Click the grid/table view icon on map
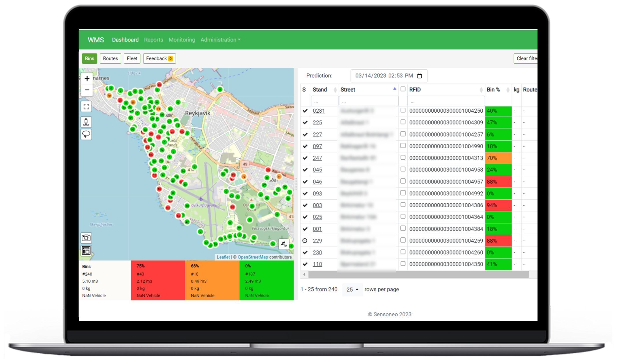Screen dimensions: 624x364 click(x=86, y=251)
